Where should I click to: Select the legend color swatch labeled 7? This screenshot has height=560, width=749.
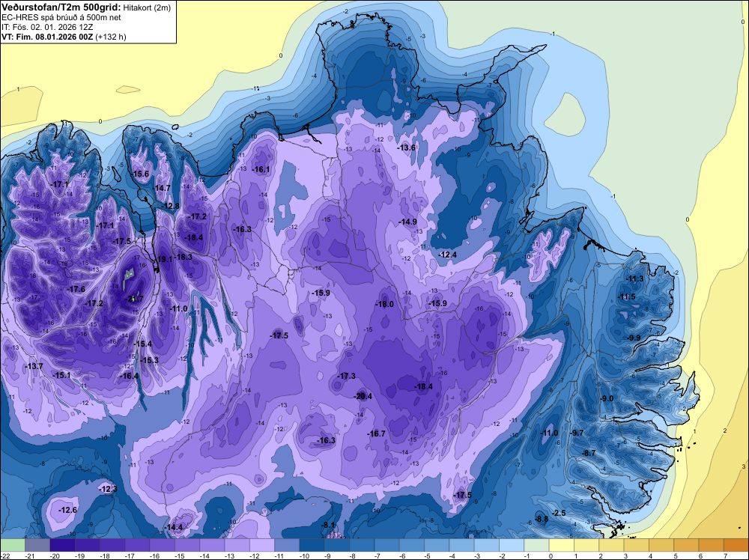point(736,545)
